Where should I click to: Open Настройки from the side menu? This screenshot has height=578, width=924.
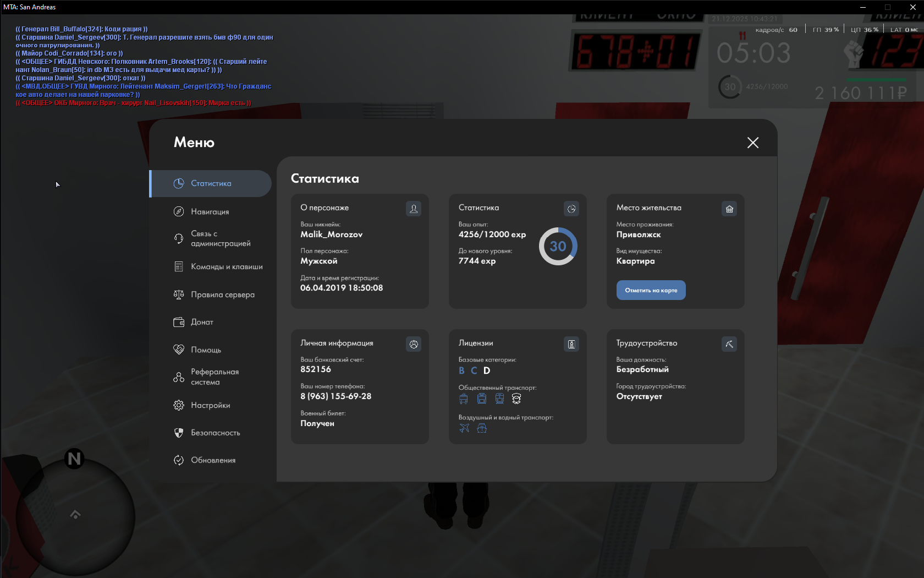pos(210,405)
